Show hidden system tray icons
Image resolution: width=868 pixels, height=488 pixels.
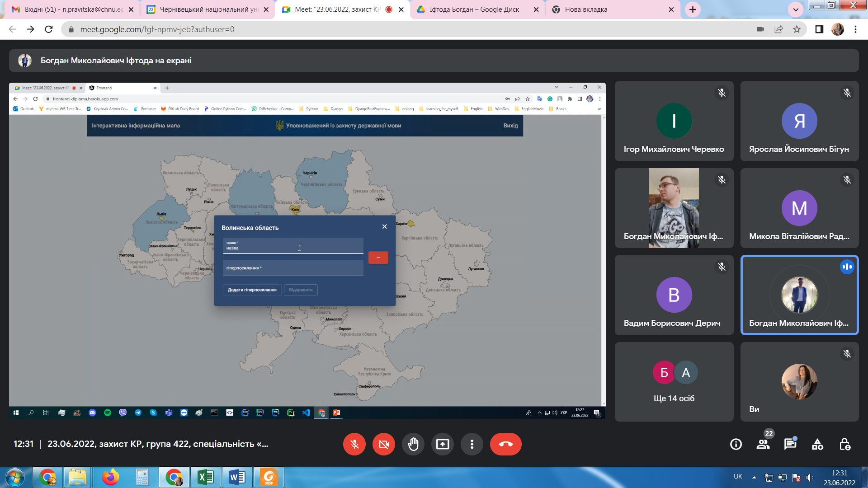pyautogui.click(x=754, y=477)
